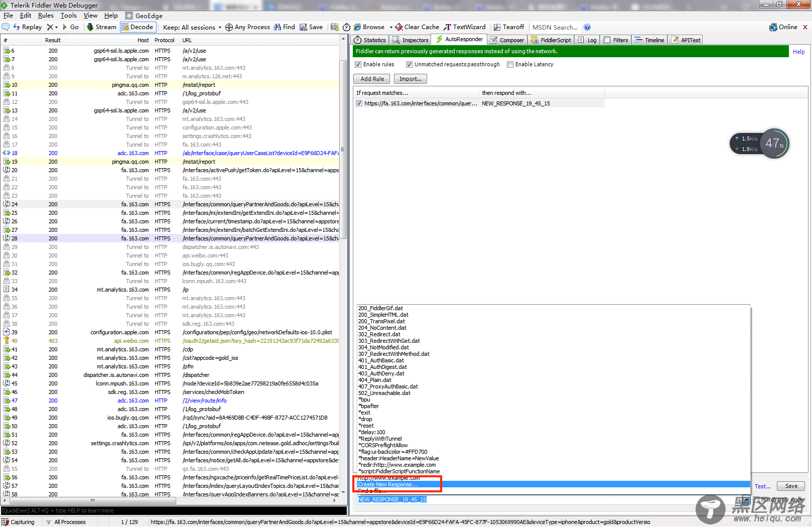
Task: Toggle Stream mode in the toolbar
Action: (x=101, y=27)
